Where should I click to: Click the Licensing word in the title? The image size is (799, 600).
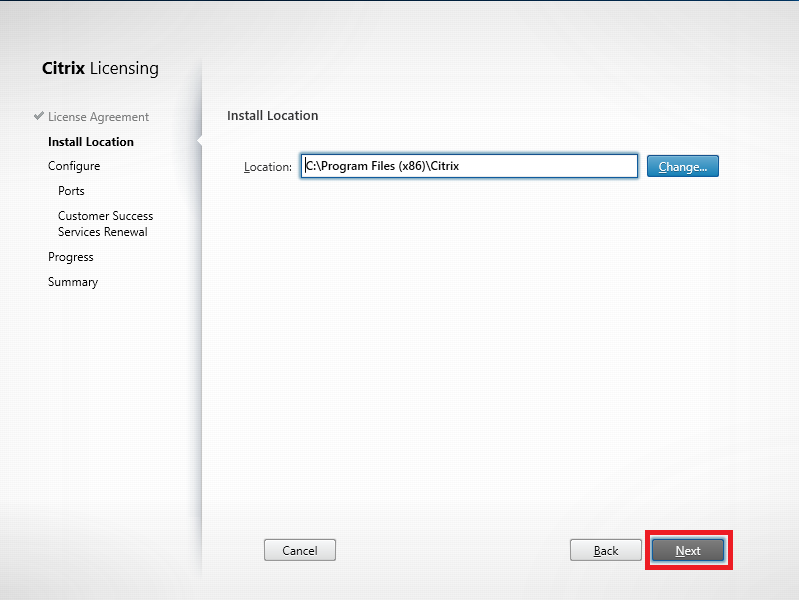pyautogui.click(x=124, y=69)
